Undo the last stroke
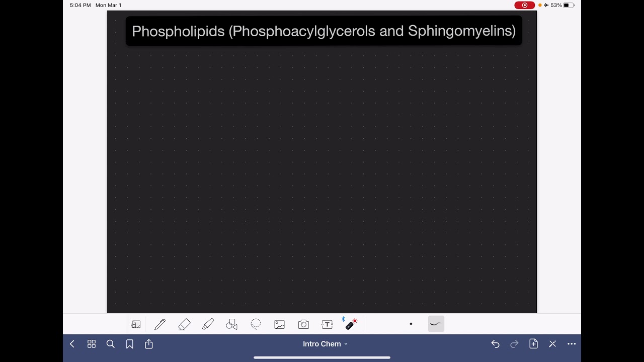The width and height of the screenshot is (644, 362). click(x=495, y=344)
